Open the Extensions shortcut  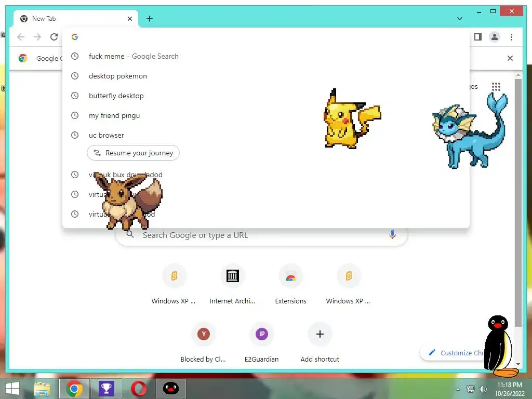coord(291,284)
